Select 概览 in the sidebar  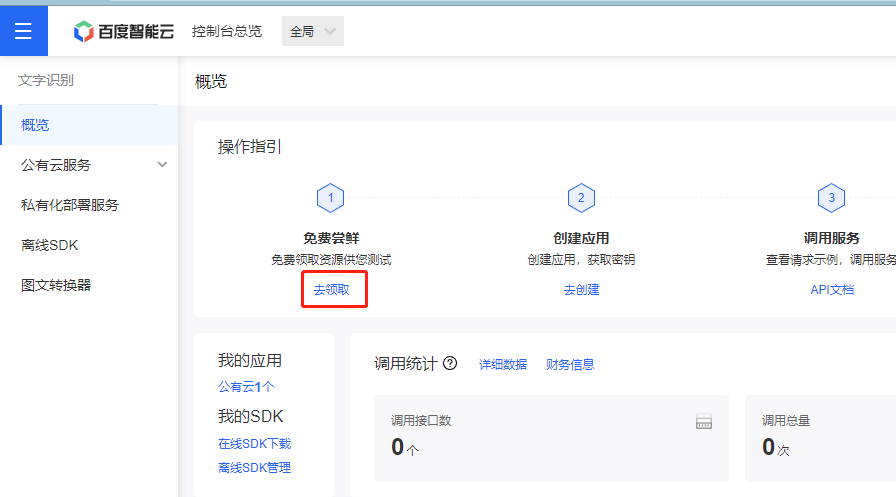[89, 125]
